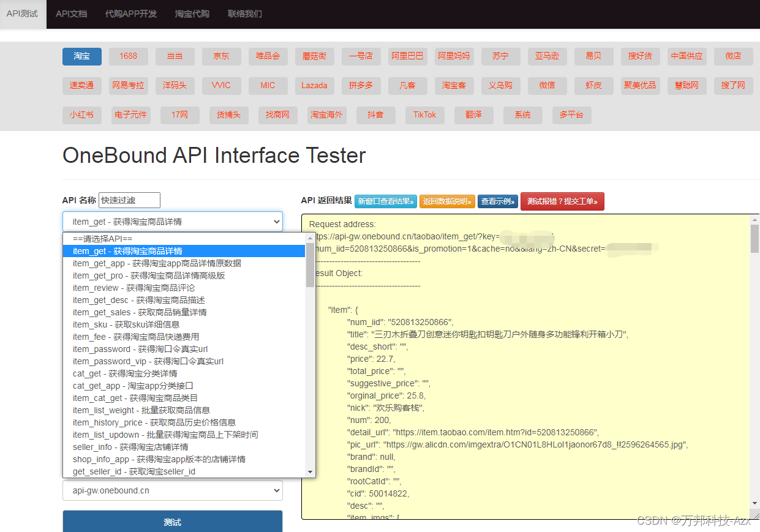
Task: Choose cat_get_app option in list
Action: click(x=184, y=386)
